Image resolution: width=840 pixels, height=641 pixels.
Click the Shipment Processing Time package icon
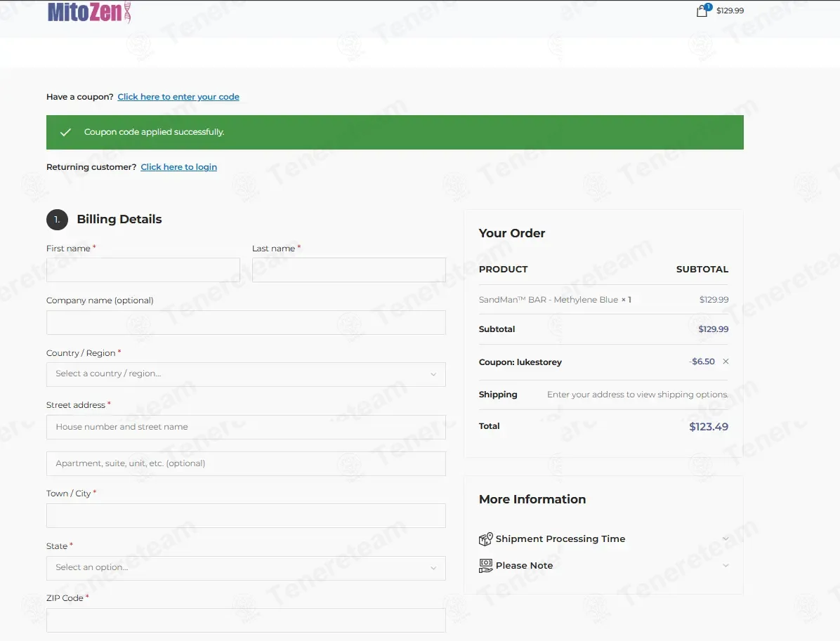point(485,538)
